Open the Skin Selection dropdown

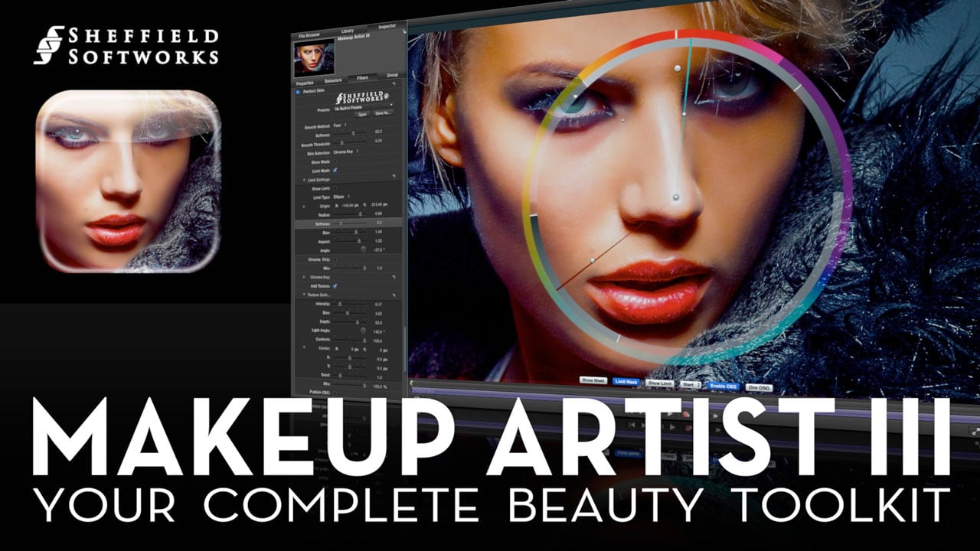tap(346, 152)
